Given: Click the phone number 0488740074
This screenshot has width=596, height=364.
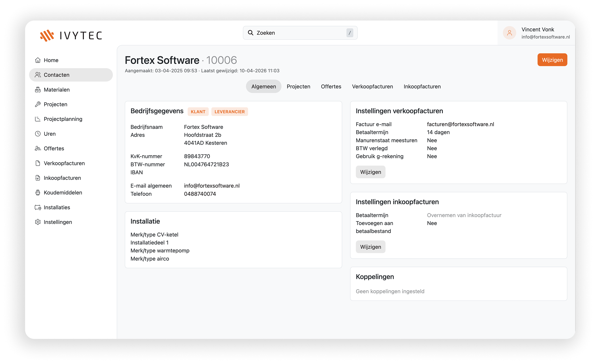Looking at the screenshot, I should pos(200,194).
